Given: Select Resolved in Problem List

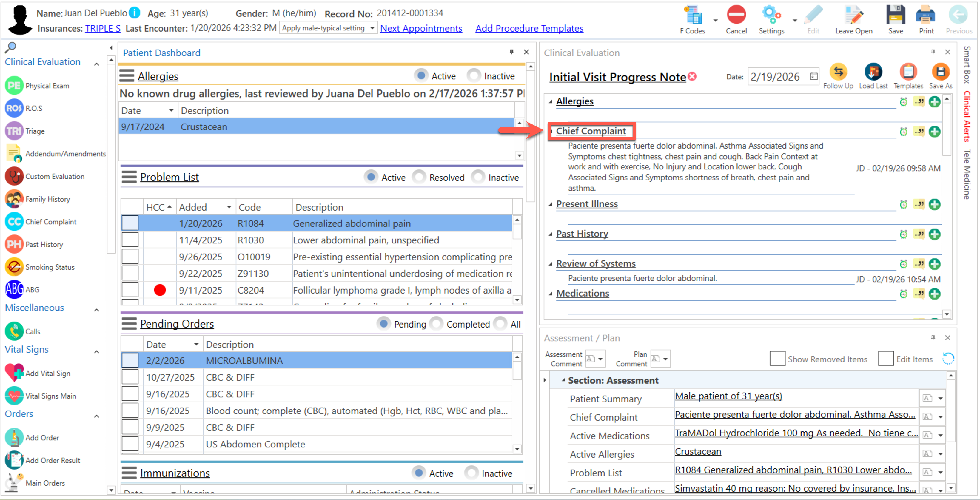Looking at the screenshot, I should point(420,177).
